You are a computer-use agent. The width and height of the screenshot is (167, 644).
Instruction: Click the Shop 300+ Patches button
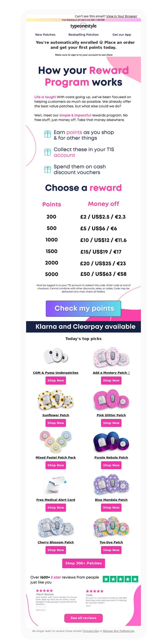[83, 563]
